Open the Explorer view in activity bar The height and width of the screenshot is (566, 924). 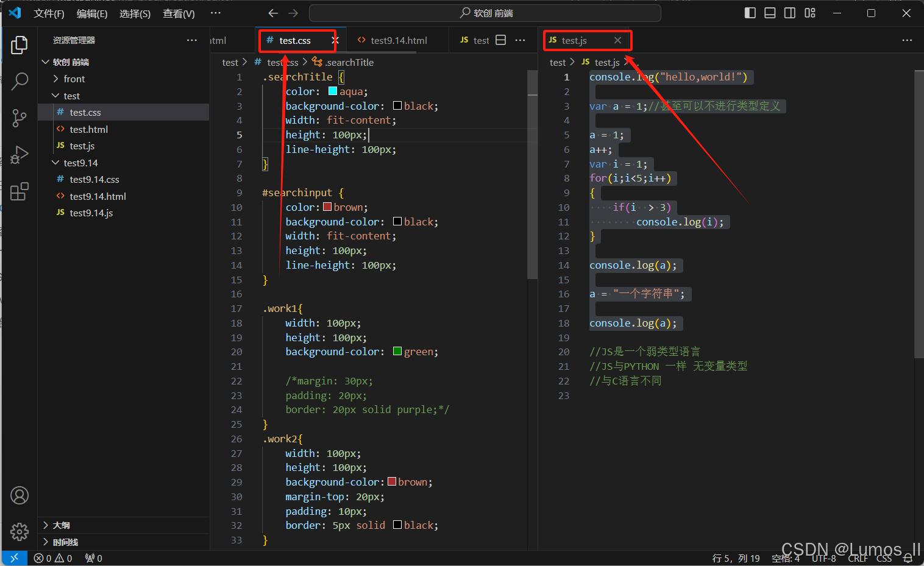click(20, 45)
